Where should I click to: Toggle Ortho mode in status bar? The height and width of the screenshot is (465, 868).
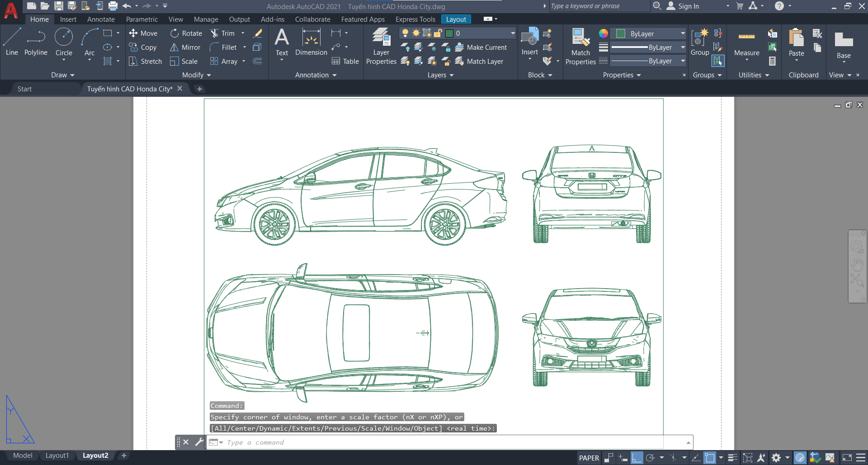(637, 458)
